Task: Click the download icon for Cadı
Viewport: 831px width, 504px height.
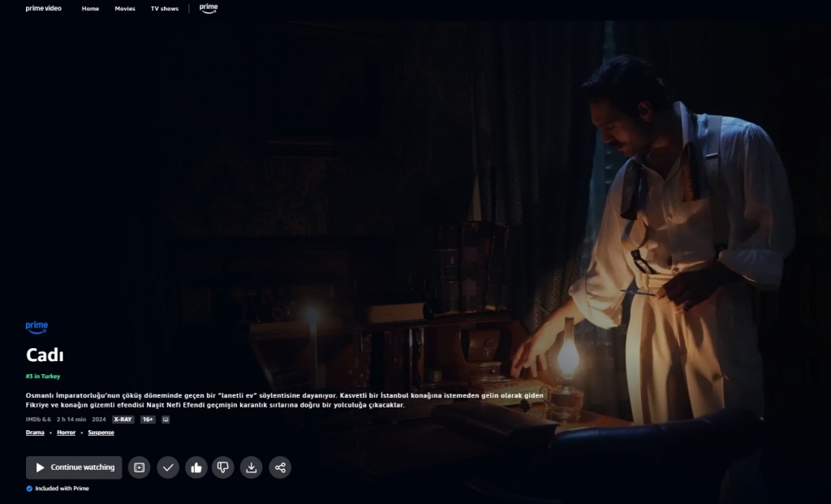Action: (x=251, y=467)
